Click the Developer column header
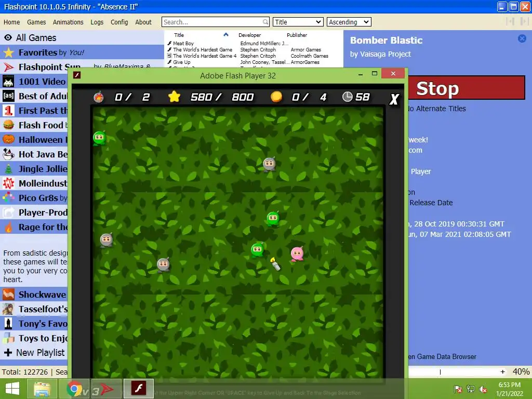 click(x=250, y=35)
